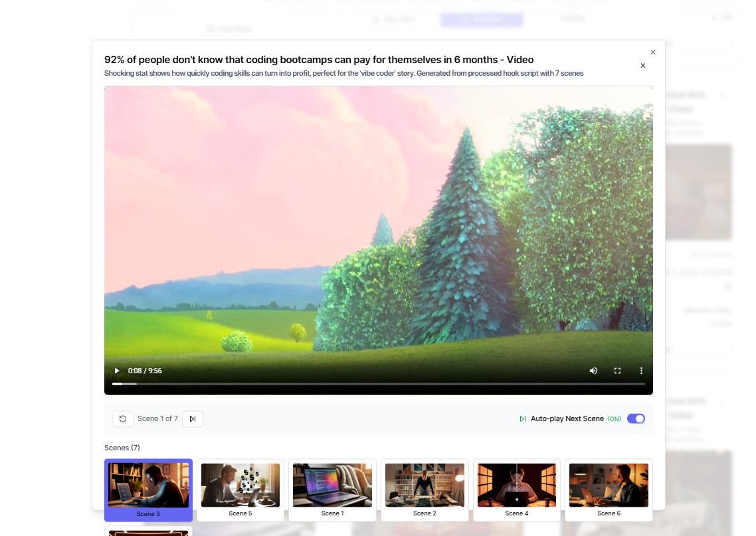
Task: Enter fullscreen video mode
Action: coord(617,371)
